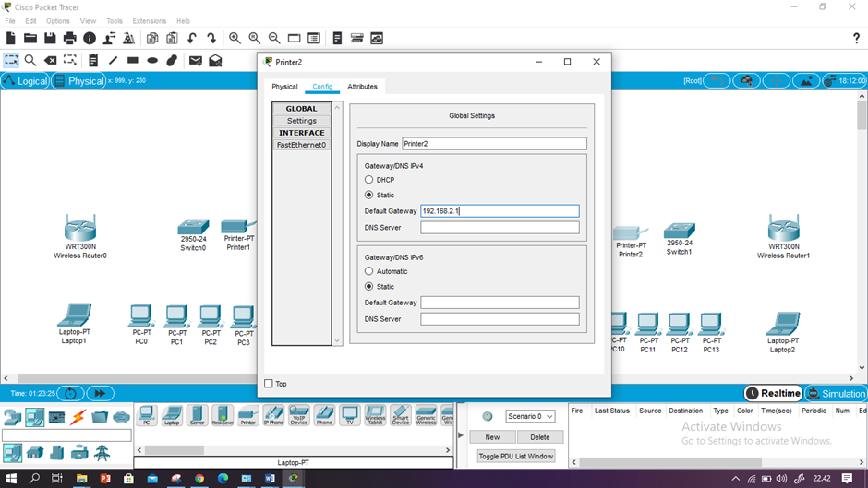868x488 pixels.
Task: Click the New scenario button
Action: point(492,437)
